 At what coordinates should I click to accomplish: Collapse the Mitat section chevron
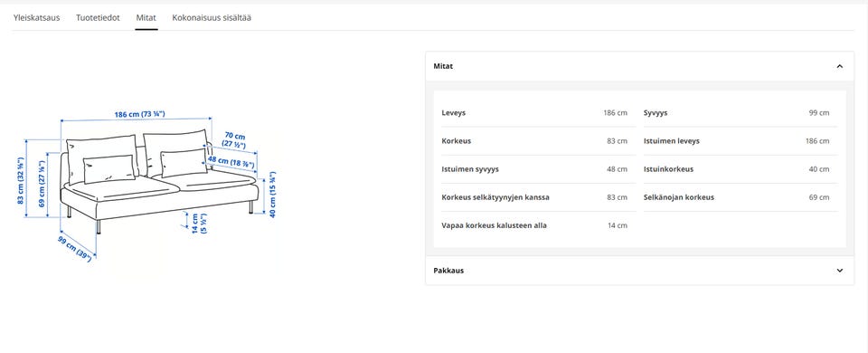[840, 66]
